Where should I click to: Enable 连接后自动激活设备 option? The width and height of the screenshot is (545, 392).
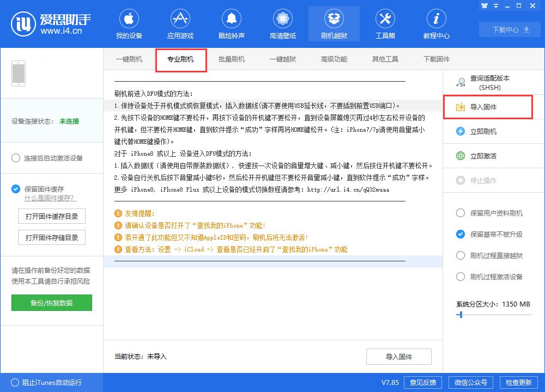click(x=16, y=159)
